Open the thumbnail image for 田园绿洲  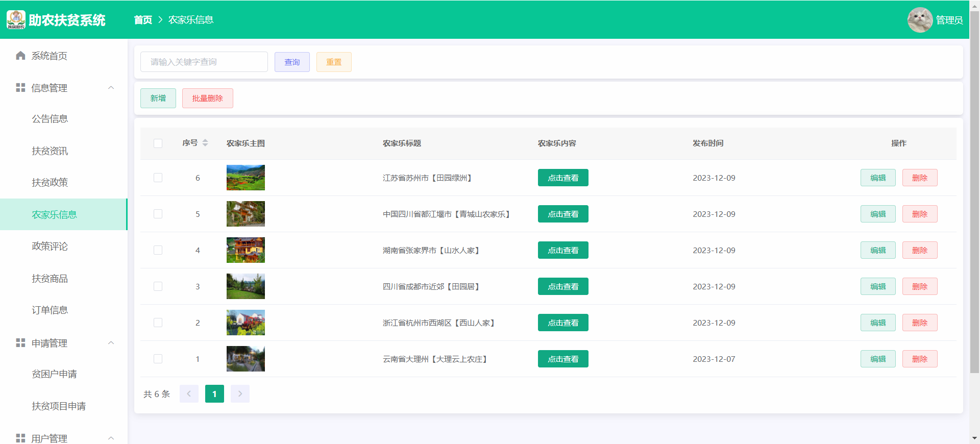(246, 178)
